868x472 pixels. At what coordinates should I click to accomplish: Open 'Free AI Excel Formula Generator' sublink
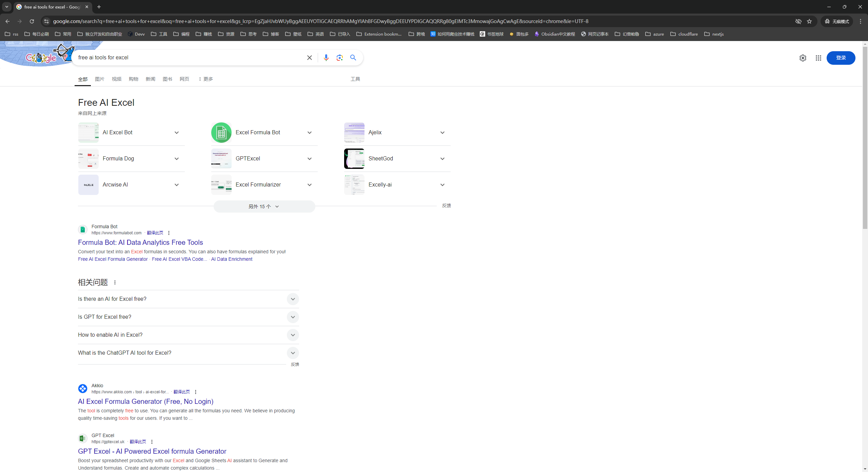pyautogui.click(x=113, y=259)
